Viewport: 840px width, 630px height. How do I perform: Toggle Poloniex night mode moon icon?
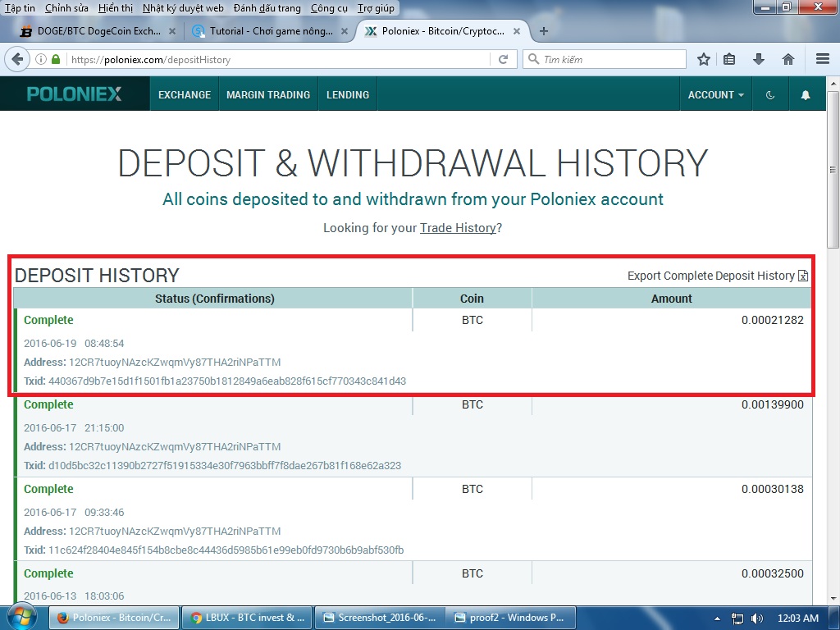pos(769,95)
